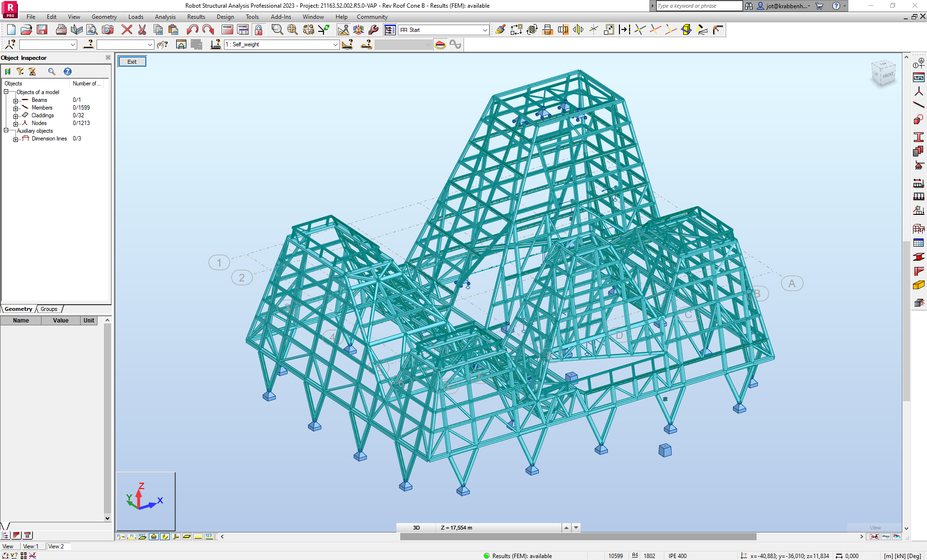
Task: Toggle section shapes display button
Action: pyautogui.click(x=165, y=536)
